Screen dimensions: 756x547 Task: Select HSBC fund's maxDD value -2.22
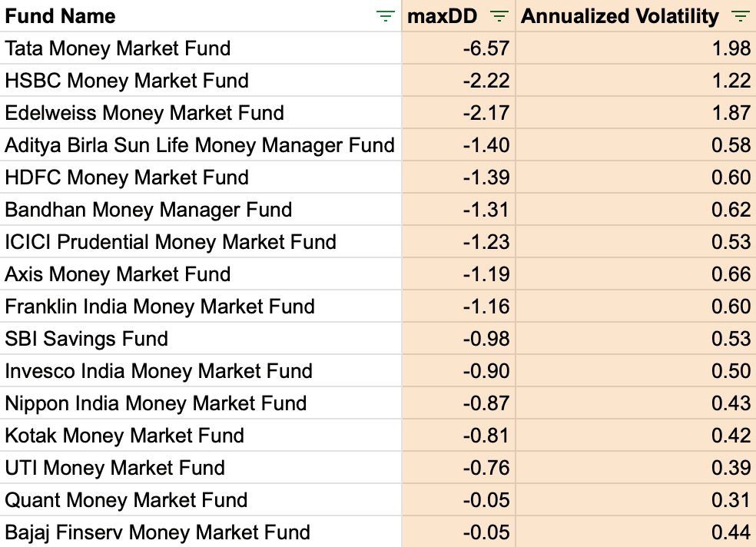click(x=486, y=81)
